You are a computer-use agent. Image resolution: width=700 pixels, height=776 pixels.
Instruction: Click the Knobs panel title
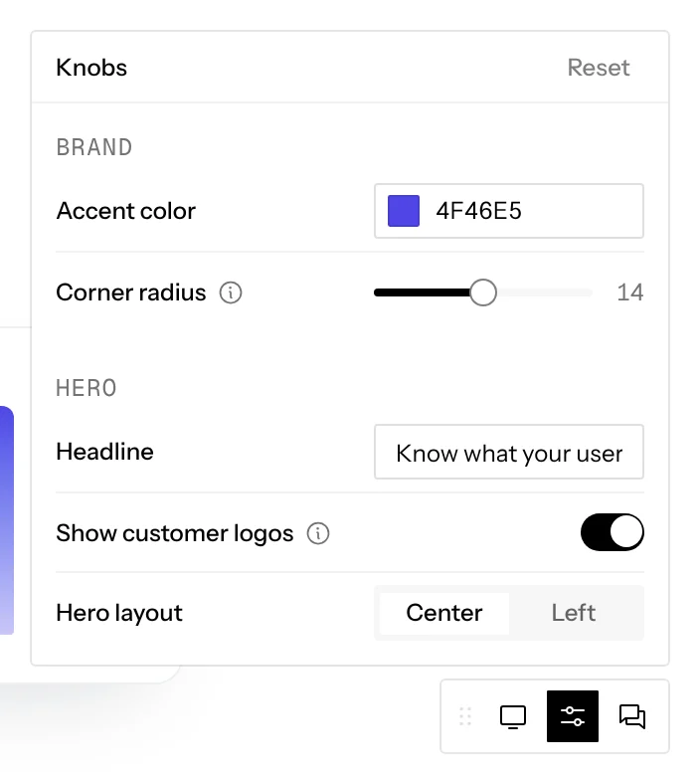point(91,68)
